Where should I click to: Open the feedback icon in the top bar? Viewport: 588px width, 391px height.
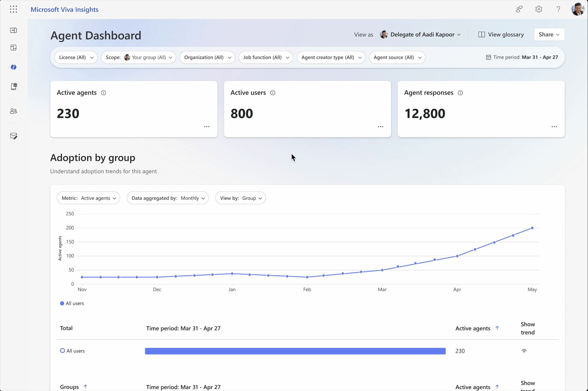coord(519,9)
